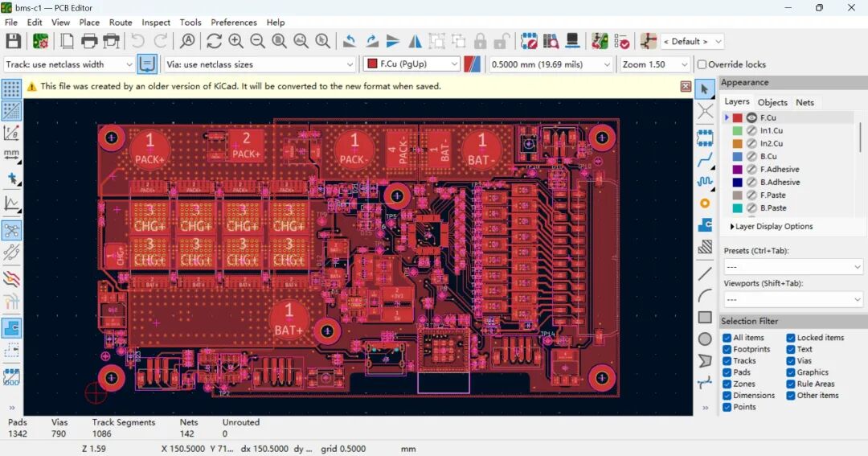868x456 pixels.
Task: Open Viewports dropdown
Action: pyautogui.click(x=792, y=299)
